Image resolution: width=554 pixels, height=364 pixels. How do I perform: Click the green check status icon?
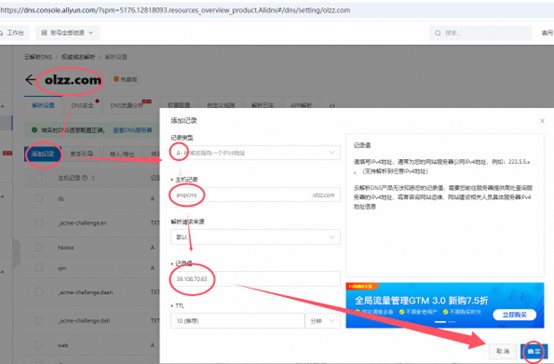[34, 130]
